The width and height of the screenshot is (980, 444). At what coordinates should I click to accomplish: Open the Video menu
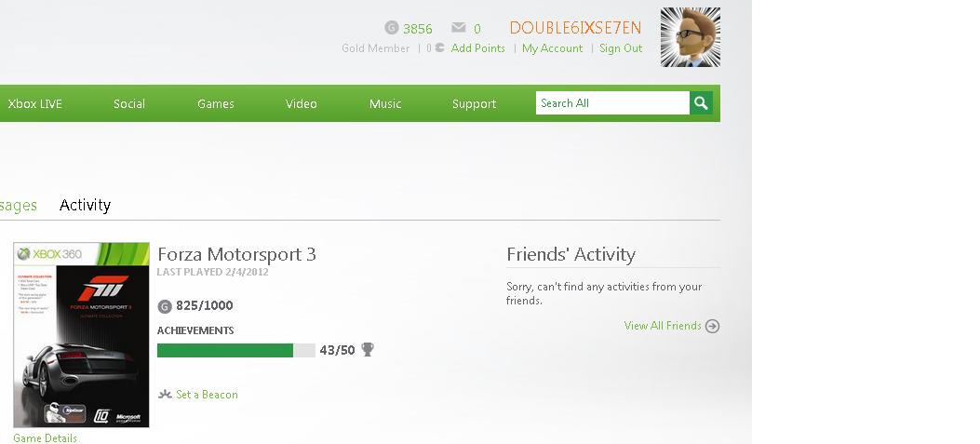[x=302, y=104]
